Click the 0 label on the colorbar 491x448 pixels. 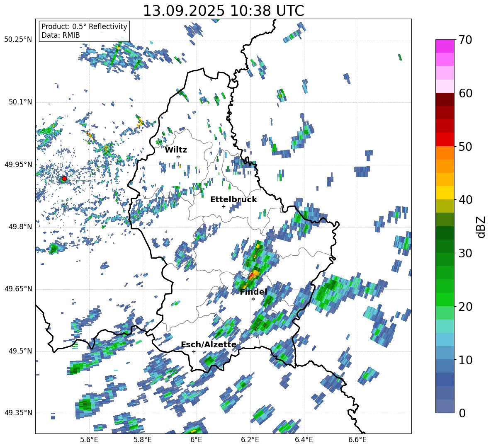coord(462,413)
